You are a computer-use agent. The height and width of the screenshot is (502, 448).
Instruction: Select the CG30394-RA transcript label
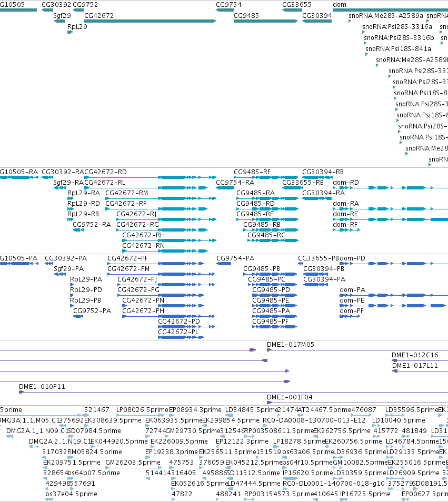click(323, 193)
